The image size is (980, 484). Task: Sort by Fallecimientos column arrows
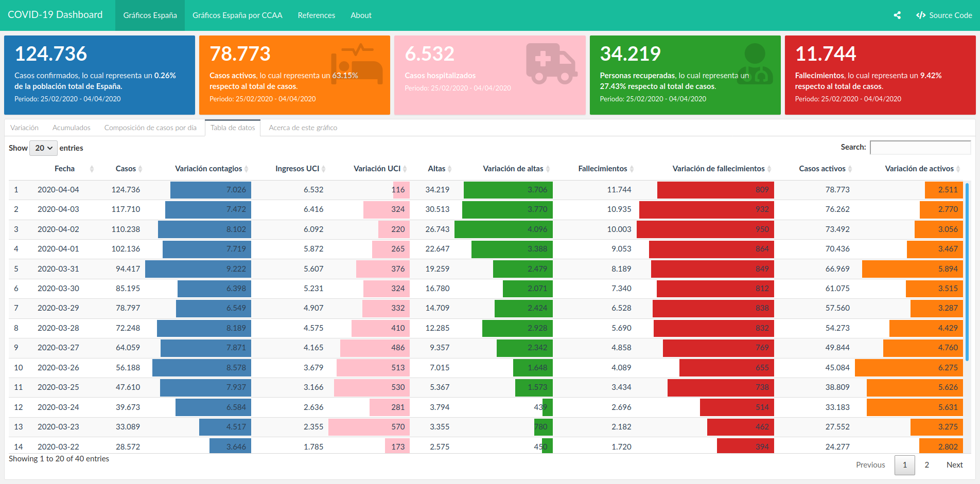tap(632, 169)
